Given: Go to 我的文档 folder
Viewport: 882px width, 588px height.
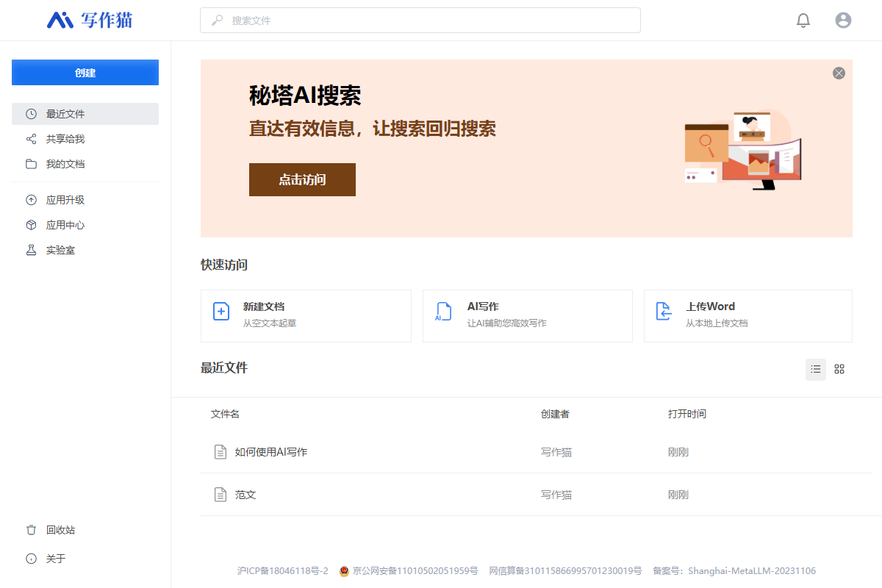Looking at the screenshot, I should point(65,164).
